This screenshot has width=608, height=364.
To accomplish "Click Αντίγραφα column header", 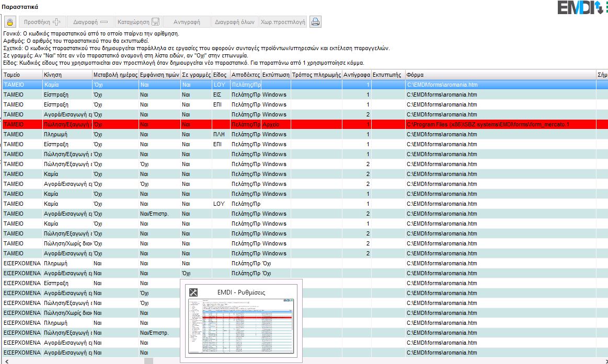I will [357, 75].
